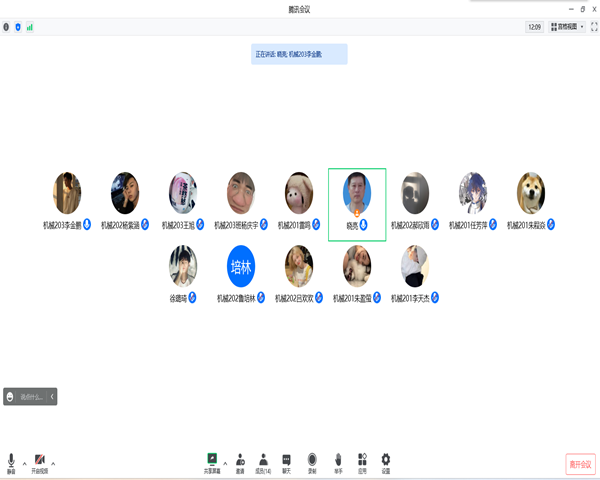This screenshot has height=480, width=600.
Task: Open the grid view (宫格视图) dropdown
Action: [x=567, y=27]
